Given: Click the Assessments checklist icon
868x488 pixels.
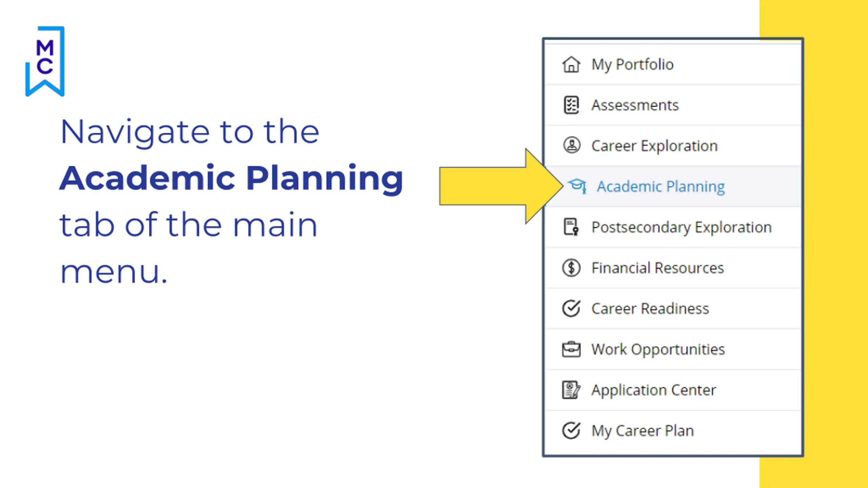Looking at the screenshot, I should pyautogui.click(x=571, y=105).
